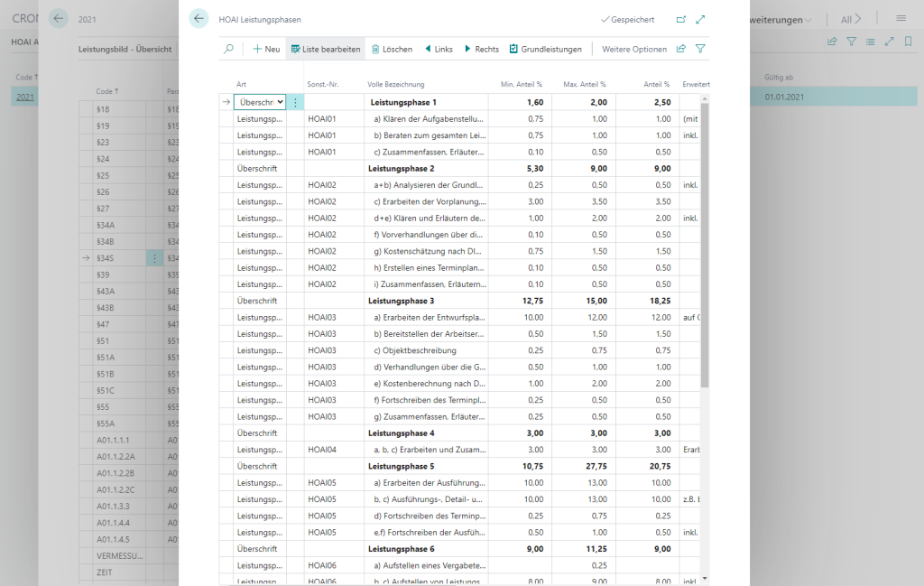Click Anteil value 18,25 for Leistungsphase 3
924x586 pixels.
click(x=647, y=301)
